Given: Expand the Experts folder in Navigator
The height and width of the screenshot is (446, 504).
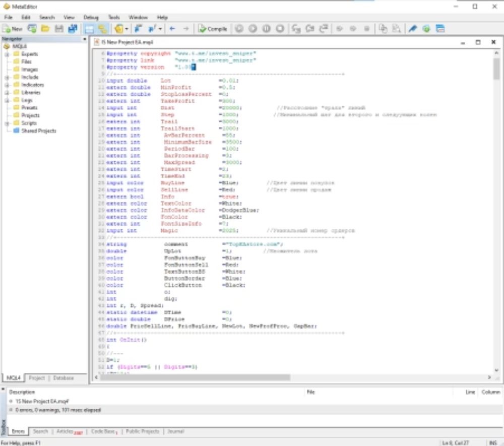Looking at the screenshot, I should (8, 54).
